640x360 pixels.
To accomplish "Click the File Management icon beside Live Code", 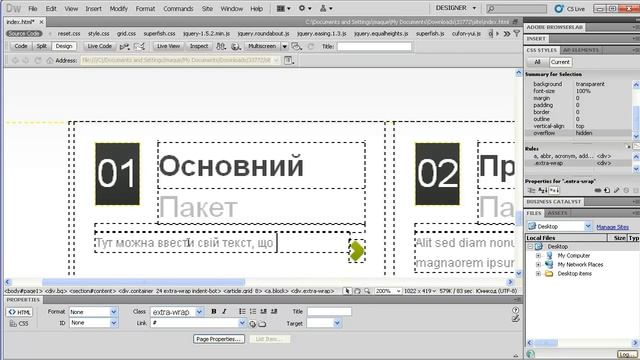I will click(124, 47).
